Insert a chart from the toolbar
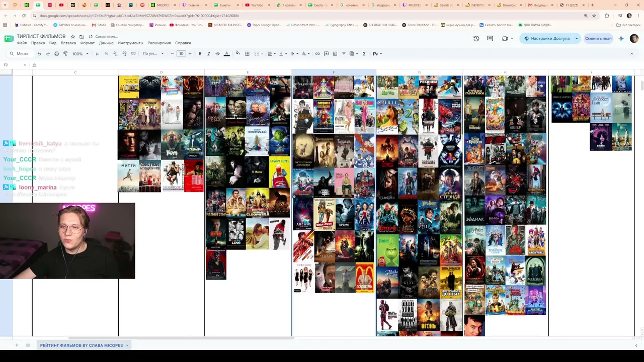This screenshot has width=644, height=362. (335, 54)
